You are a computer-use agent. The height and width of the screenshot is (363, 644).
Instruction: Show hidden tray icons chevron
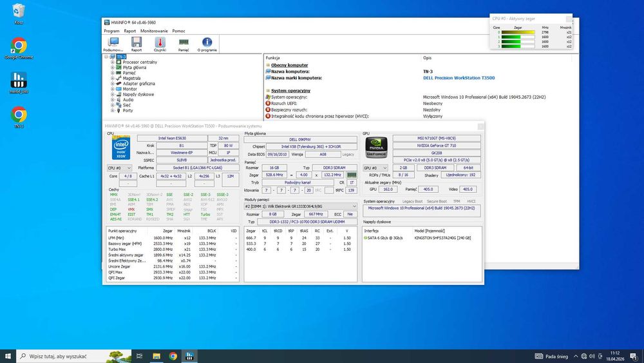click(x=575, y=357)
